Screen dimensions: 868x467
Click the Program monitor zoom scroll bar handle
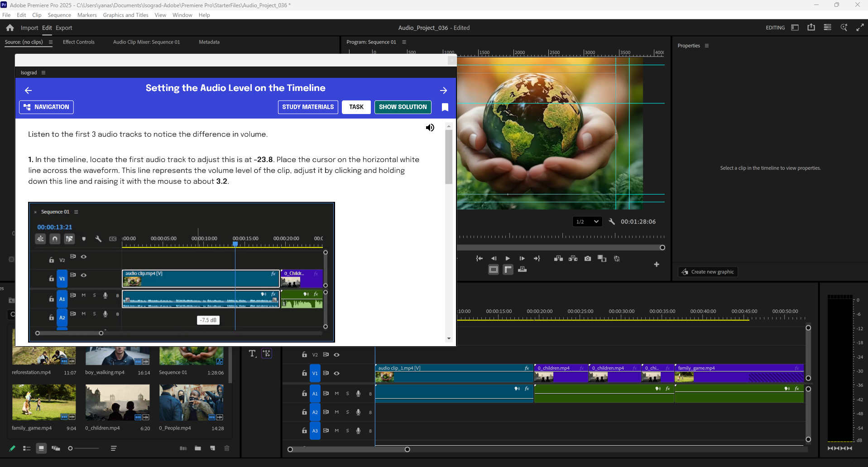(662, 248)
